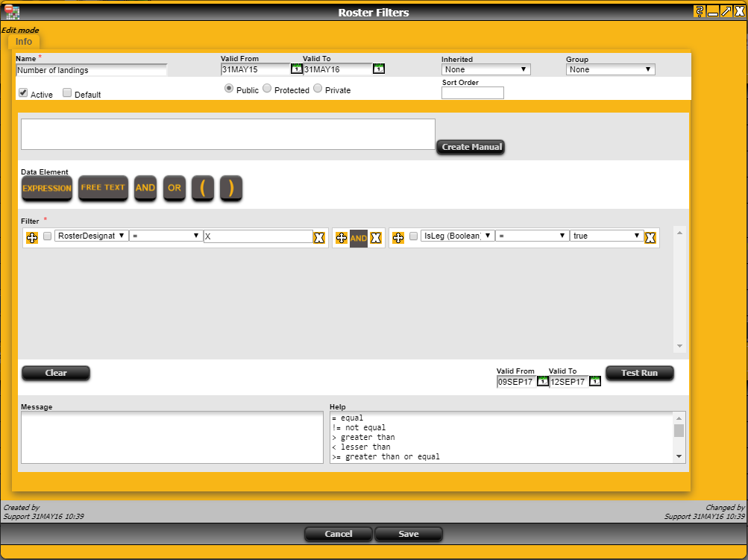
Task: Delete the AND operator from filter
Action: tap(376, 238)
